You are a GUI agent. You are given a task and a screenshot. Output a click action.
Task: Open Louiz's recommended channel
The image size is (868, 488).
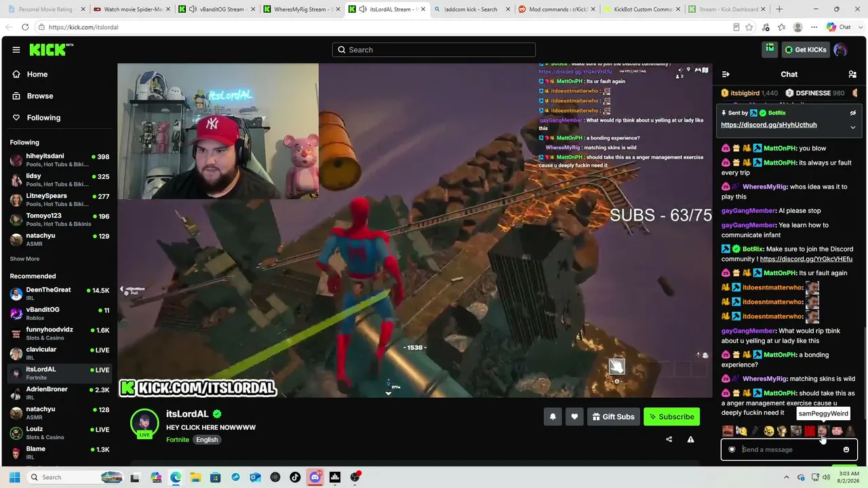(x=60, y=432)
